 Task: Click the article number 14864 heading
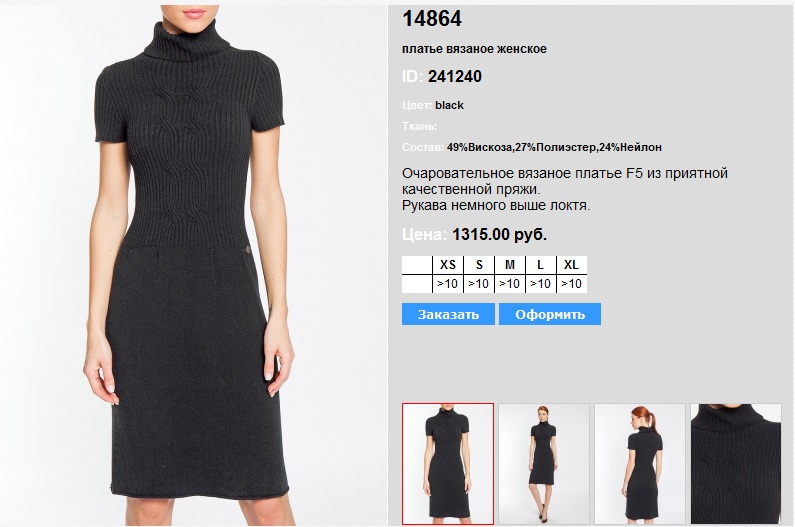[x=432, y=19]
